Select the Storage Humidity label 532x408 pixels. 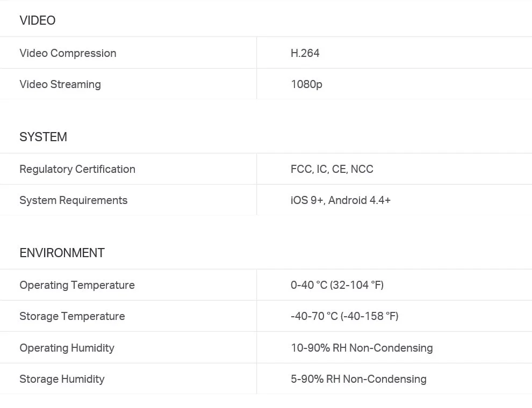pyautogui.click(x=62, y=379)
